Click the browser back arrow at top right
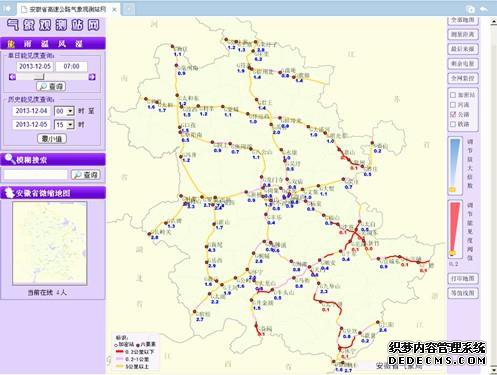Screen dimensions: 497x375 point(483,9)
